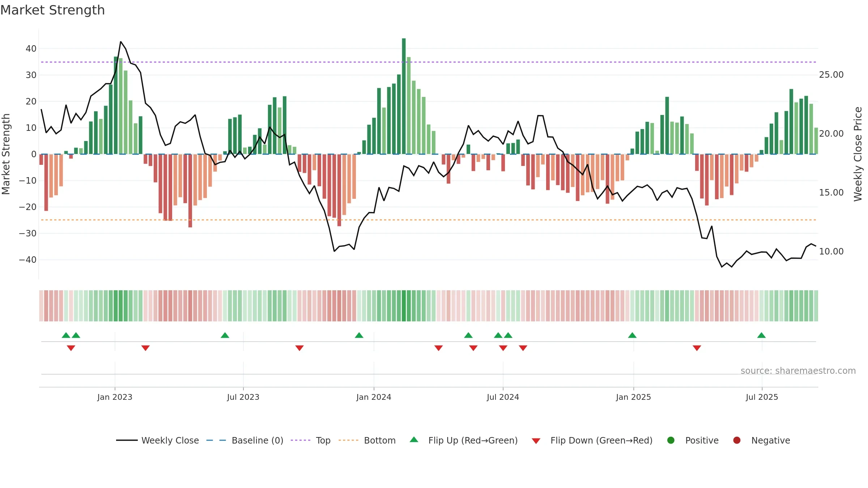Image resolution: width=868 pixels, height=488 pixels.
Task: Toggle the Weekly Close legend entry
Action: 158,440
